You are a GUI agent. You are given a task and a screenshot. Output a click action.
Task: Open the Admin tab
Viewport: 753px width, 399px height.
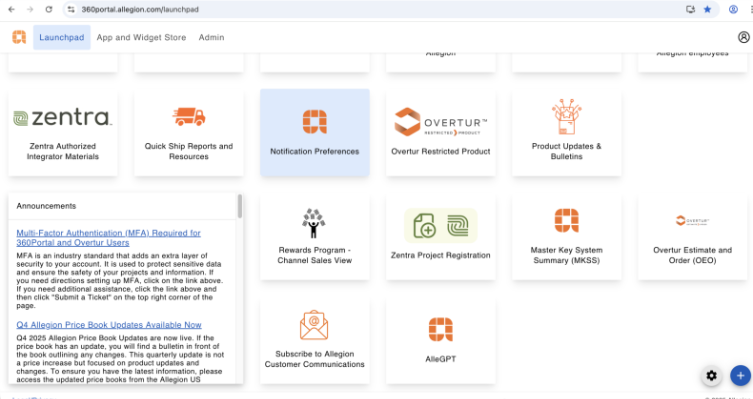(x=211, y=37)
